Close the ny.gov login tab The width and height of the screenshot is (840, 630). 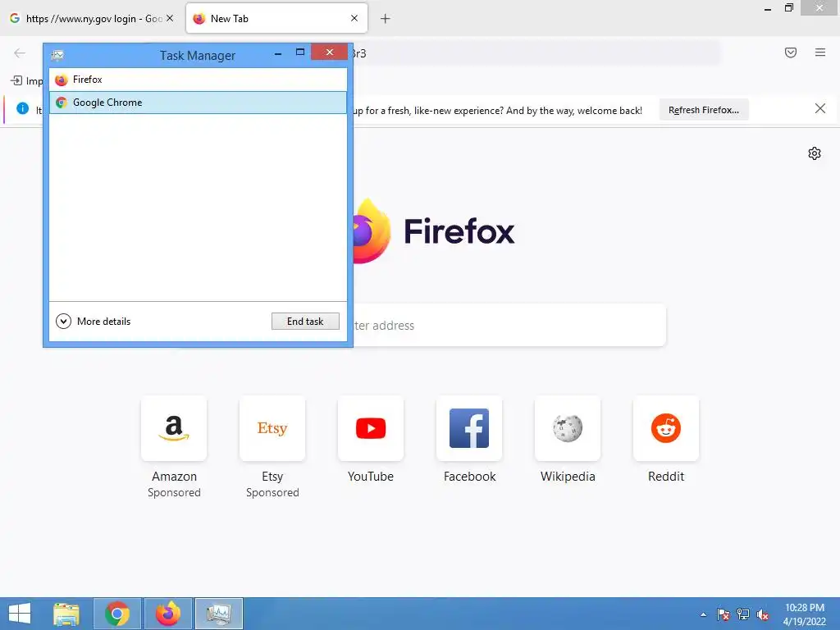pos(170,18)
